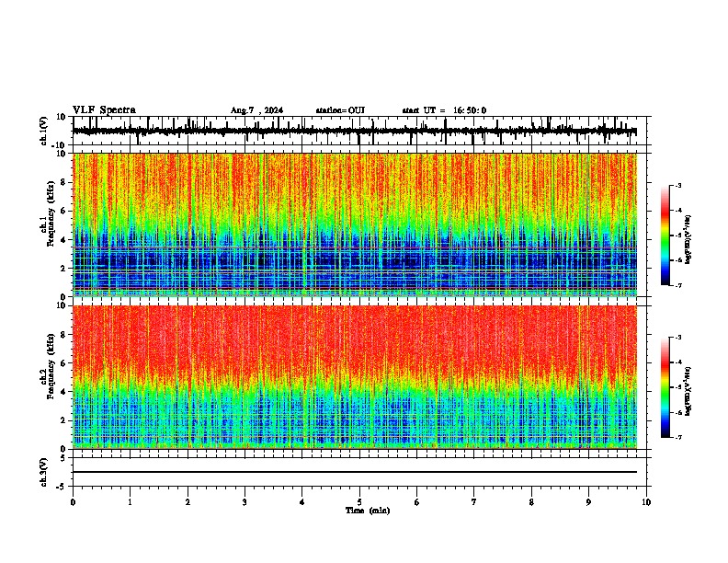
Task: Select the date 'Aug.7 , 2024' label
Action: [x=256, y=110]
